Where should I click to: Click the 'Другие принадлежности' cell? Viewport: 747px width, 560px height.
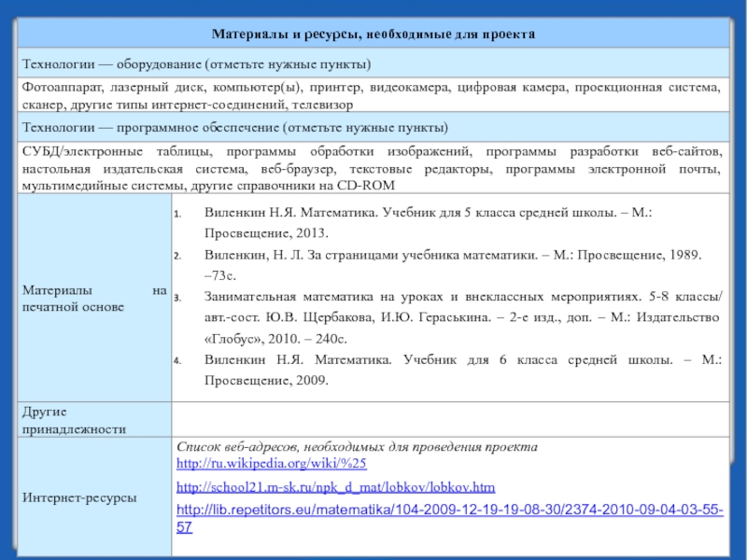[x=94, y=420]
